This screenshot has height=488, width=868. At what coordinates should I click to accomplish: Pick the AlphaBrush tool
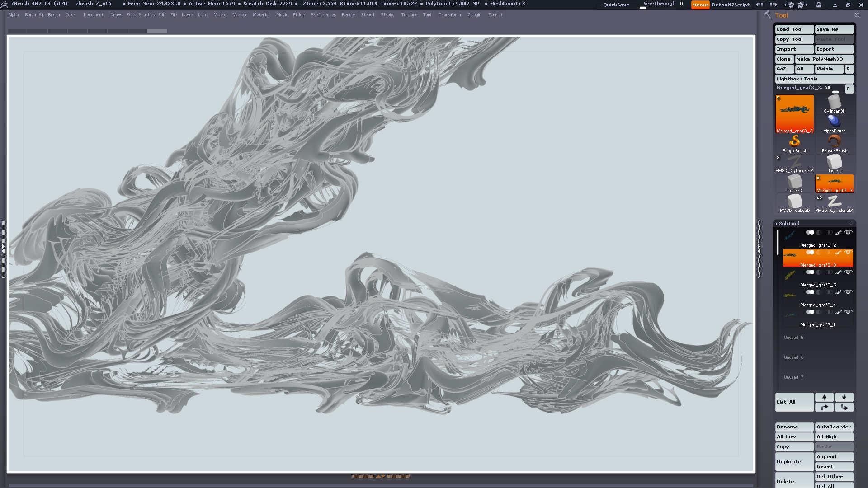(x=834, y=122)
